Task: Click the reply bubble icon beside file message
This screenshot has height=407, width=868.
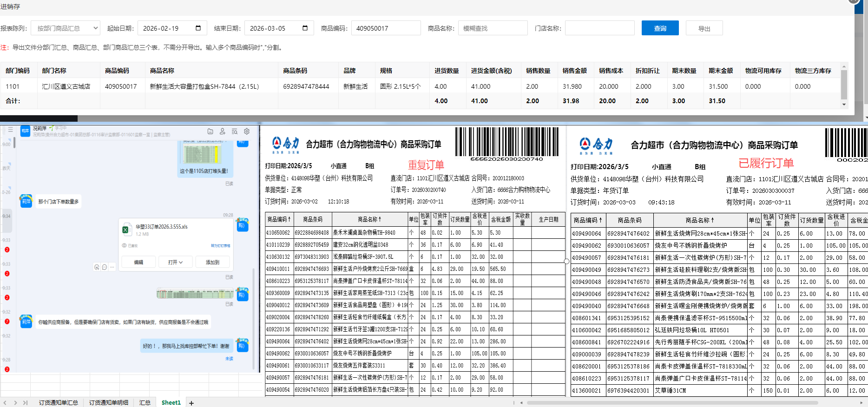Action: pyautogui.click(x=105, y=267)
